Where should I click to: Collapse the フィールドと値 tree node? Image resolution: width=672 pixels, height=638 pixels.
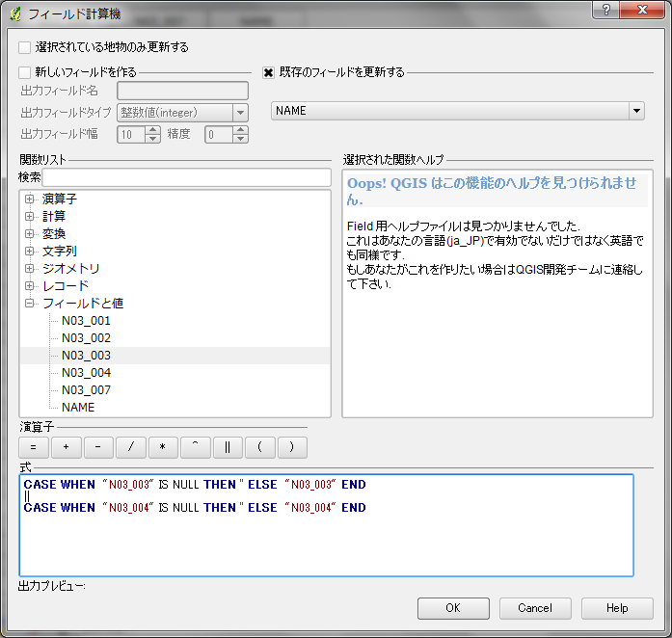click(30, 304)
